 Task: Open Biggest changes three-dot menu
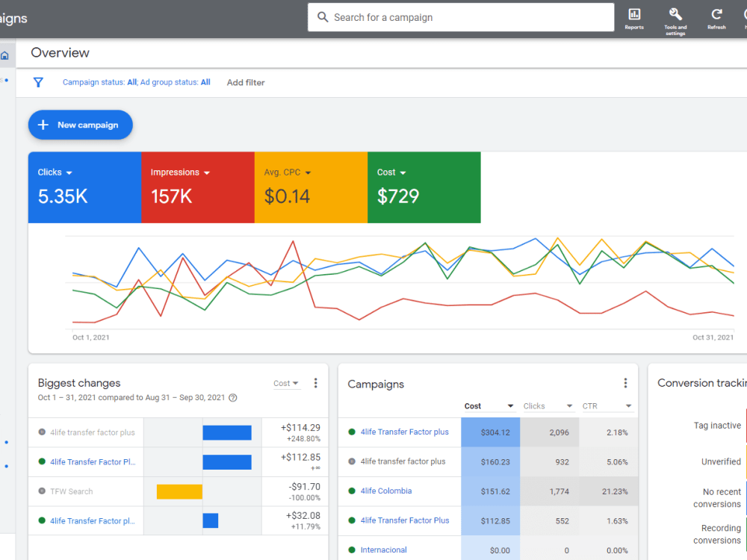(315, 383)
